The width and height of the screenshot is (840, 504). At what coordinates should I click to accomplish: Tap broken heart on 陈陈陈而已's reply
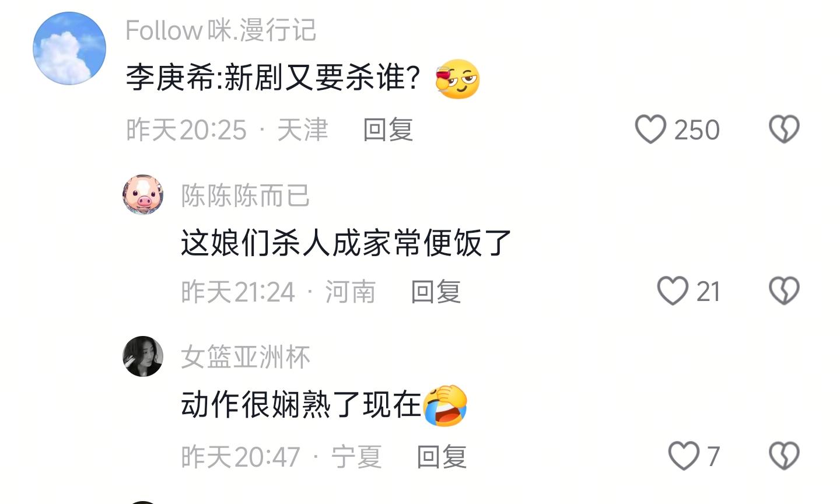784,291
